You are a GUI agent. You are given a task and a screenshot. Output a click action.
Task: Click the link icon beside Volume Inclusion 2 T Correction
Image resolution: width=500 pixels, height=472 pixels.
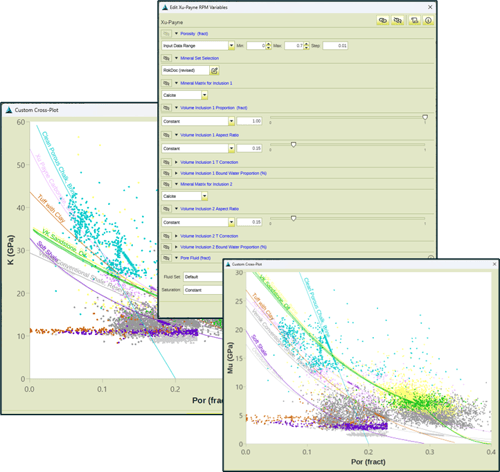[166, 236]
